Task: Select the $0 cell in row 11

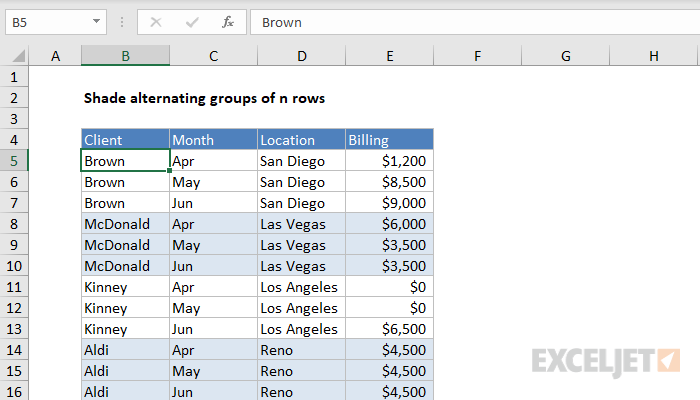Action: tap(390, 287)
